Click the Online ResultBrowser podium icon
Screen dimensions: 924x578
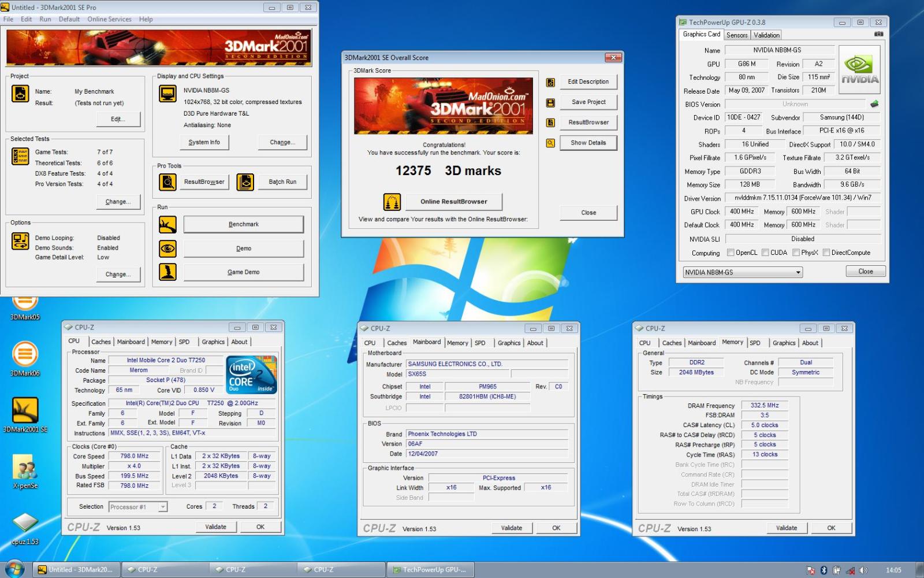click(392, 202)
